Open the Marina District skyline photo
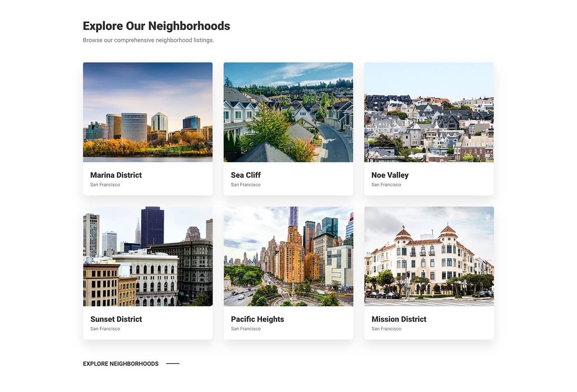This screenshot has width=577, height=392. (148, 112)
